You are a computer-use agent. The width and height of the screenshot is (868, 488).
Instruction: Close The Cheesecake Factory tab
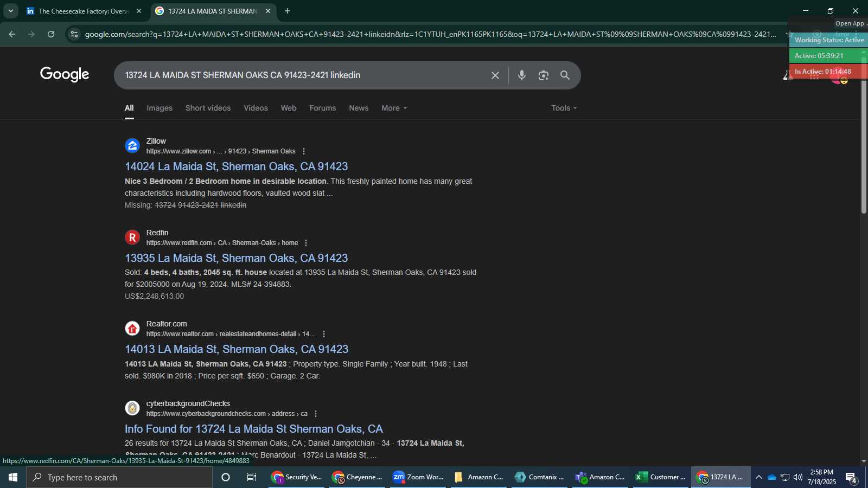pyautogui.click(x=139, y=11)
